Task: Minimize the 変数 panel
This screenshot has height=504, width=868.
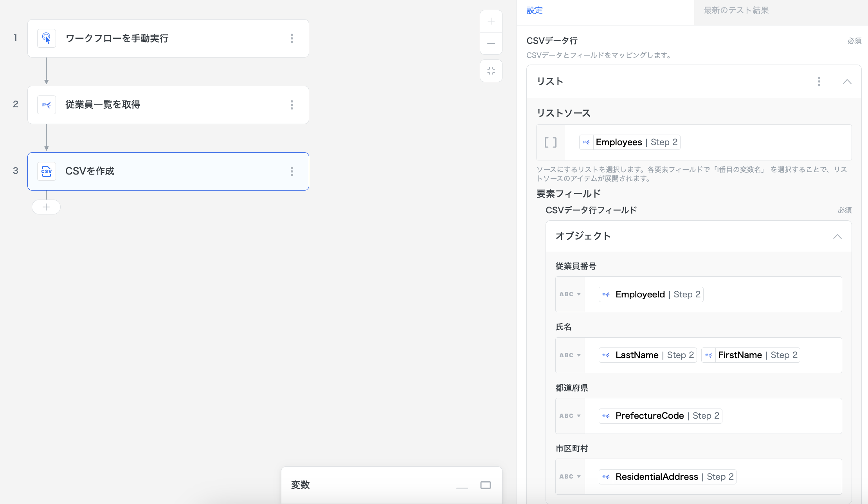Action: (x=462, y=488)
